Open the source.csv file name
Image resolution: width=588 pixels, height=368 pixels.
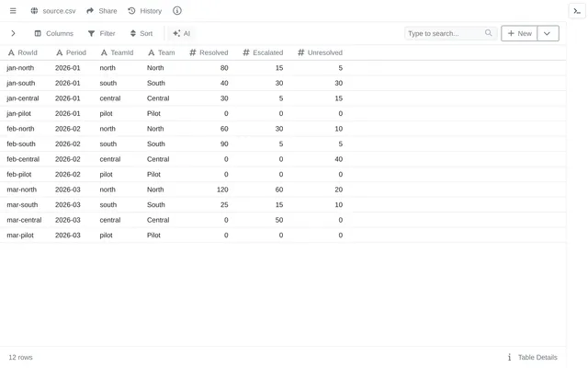pyautogui.click(x=59, y=11)
